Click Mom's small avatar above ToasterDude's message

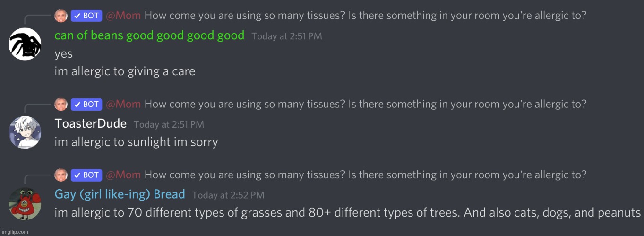tap(61, 104)
